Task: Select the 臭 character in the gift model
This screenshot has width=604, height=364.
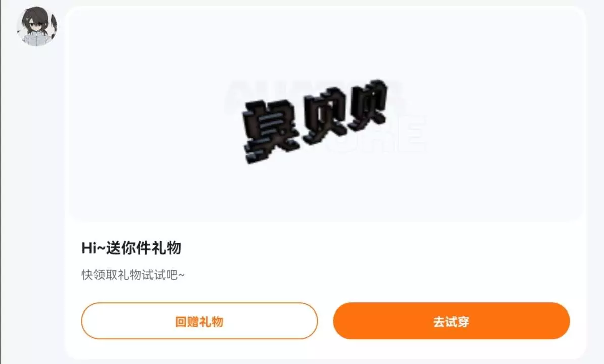Action: coord(271,131)
